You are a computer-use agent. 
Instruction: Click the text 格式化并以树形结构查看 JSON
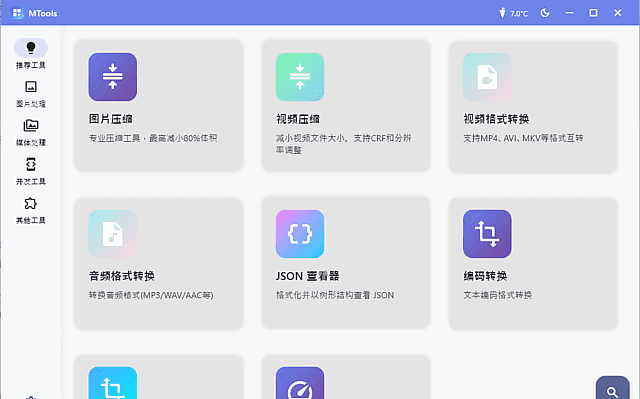tap(335, 295)
